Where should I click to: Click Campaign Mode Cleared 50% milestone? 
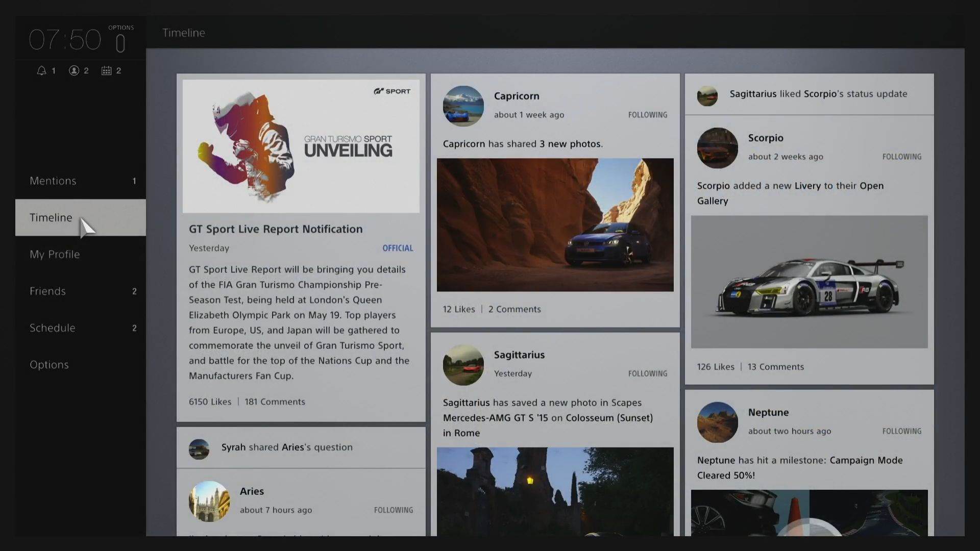click(800, 468)
